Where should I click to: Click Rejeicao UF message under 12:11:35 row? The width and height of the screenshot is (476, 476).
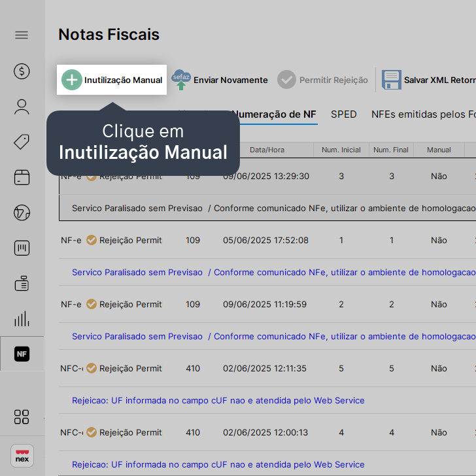218,400
